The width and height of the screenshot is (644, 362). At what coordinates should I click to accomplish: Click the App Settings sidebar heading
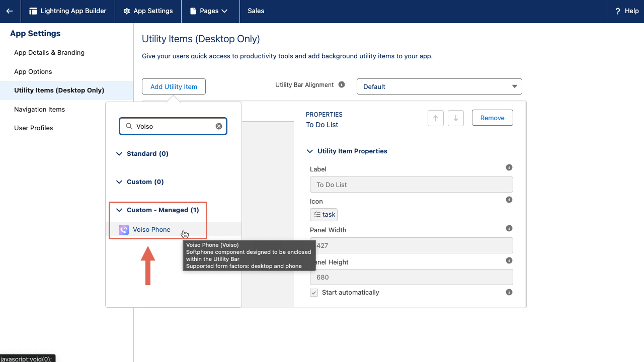coord(35,34)
